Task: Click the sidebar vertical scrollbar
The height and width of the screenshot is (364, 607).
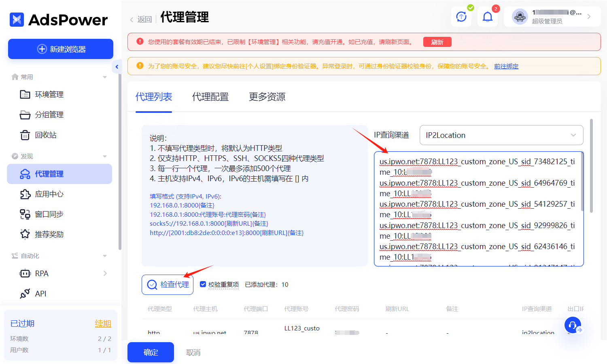Action: pyautogui.click(x=120, y=162)
